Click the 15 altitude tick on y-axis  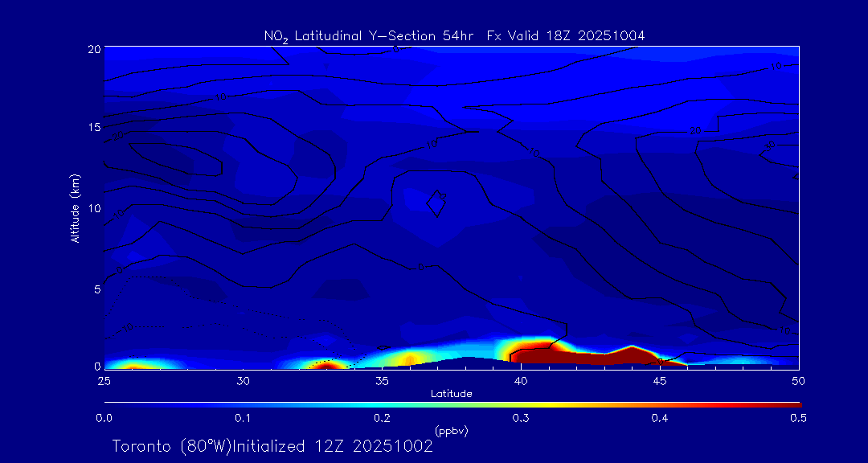(93, 128)
